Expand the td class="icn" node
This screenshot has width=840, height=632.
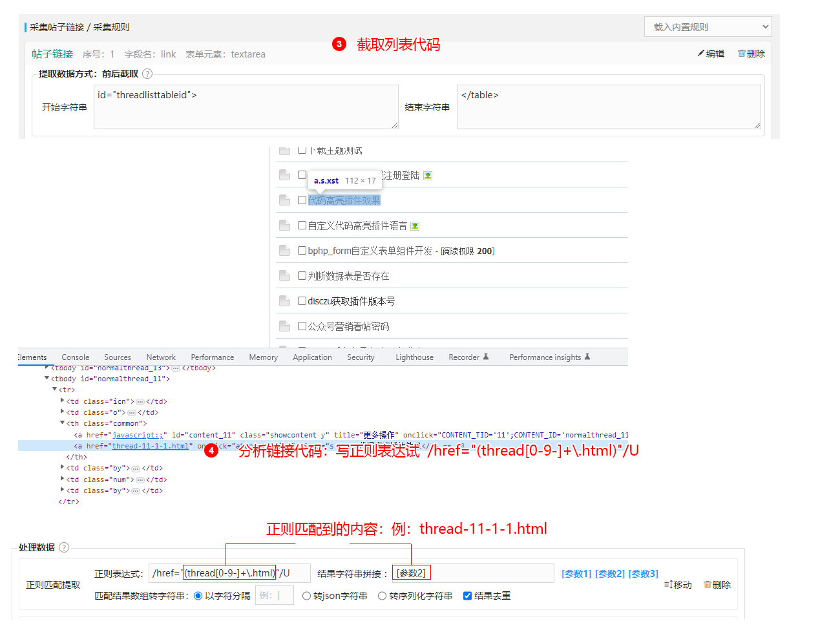click(x=62, y=401)
